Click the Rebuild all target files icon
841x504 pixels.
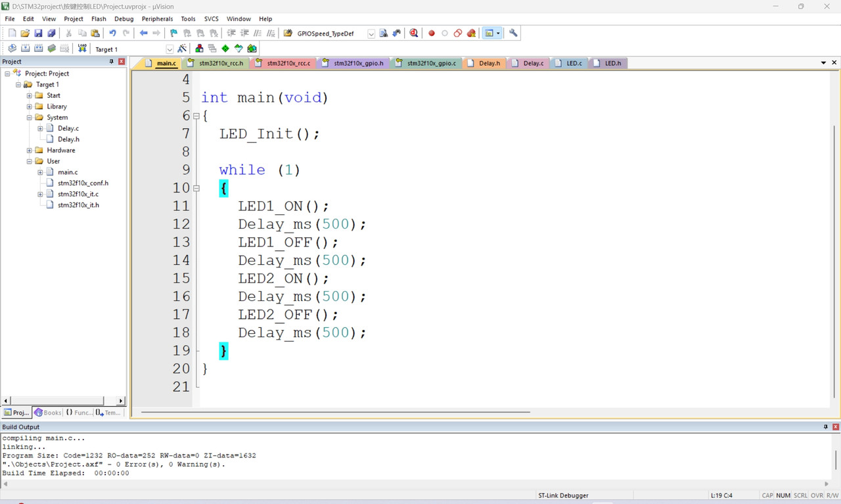pyautogui.click(x=38, y=49)
